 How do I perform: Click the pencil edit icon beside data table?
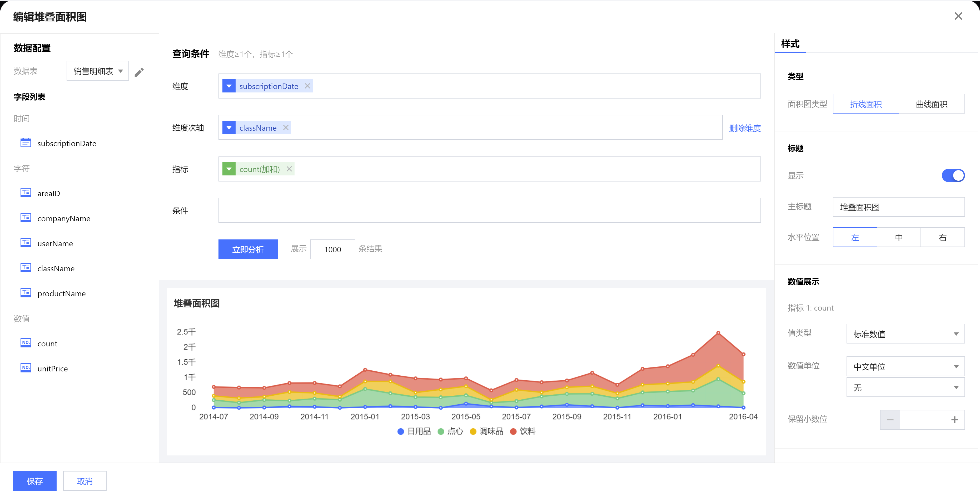139,72
